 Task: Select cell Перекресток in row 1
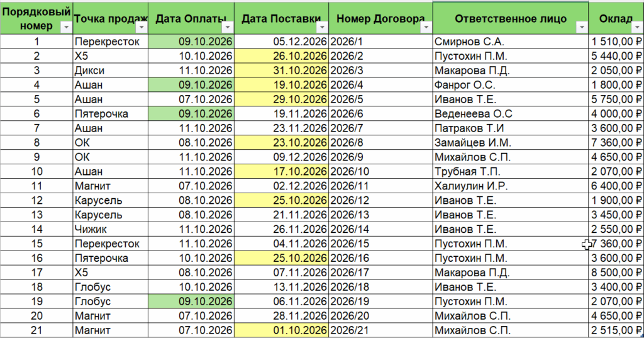[x=111, y=42]
